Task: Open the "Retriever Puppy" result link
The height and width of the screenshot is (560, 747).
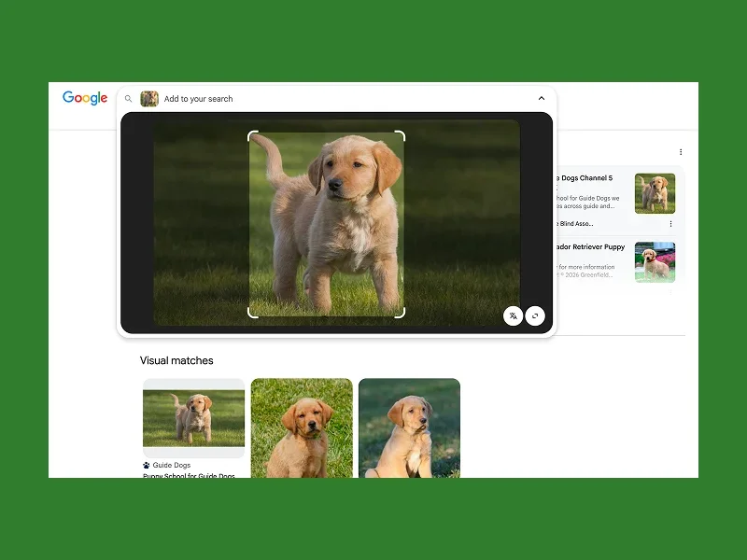Action: pyautogui.click(x=591, y=246)
